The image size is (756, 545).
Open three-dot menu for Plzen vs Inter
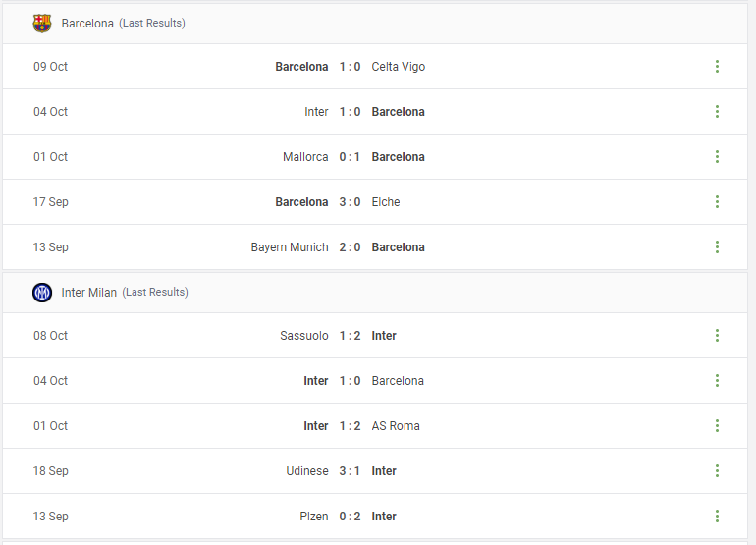pyautogui.click(x=717, y=517)
